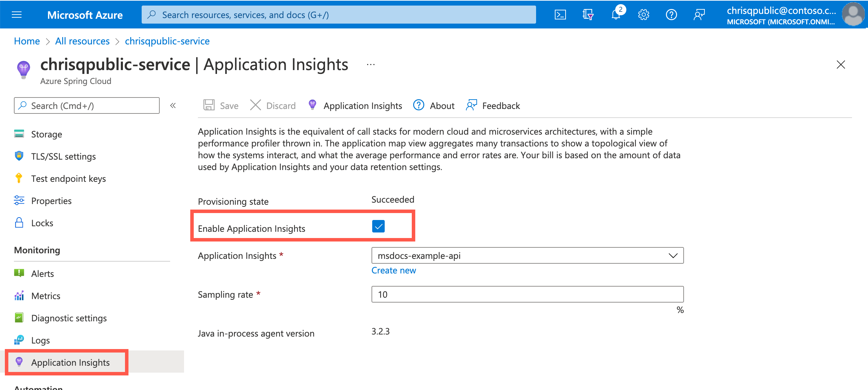This screenshot has height=390, width=868.
Task: Click Save in the command bar
Action: pos(221,105)
